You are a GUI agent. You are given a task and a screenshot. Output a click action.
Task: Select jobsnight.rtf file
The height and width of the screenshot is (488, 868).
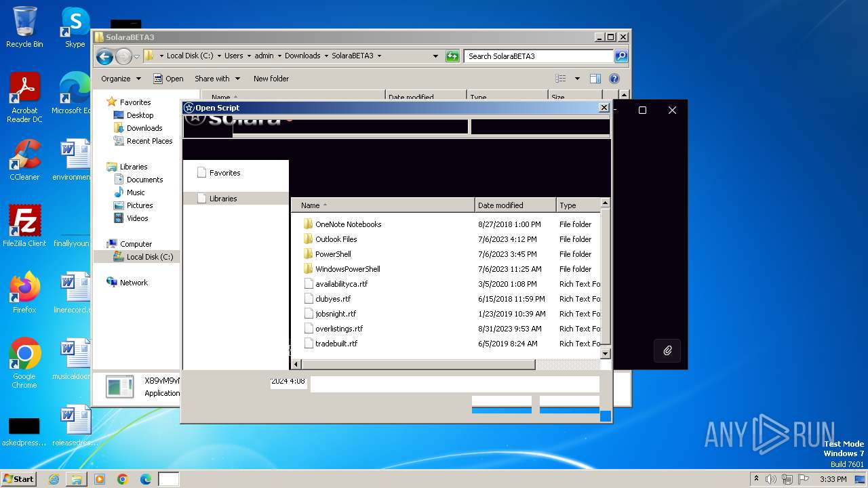point(336,314)
